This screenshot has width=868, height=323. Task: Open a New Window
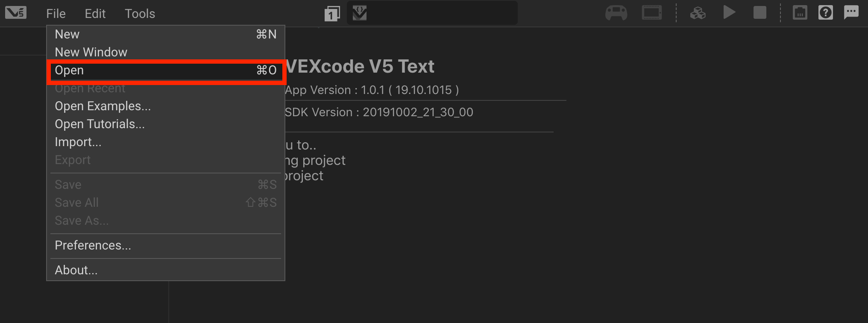[91, 52]
